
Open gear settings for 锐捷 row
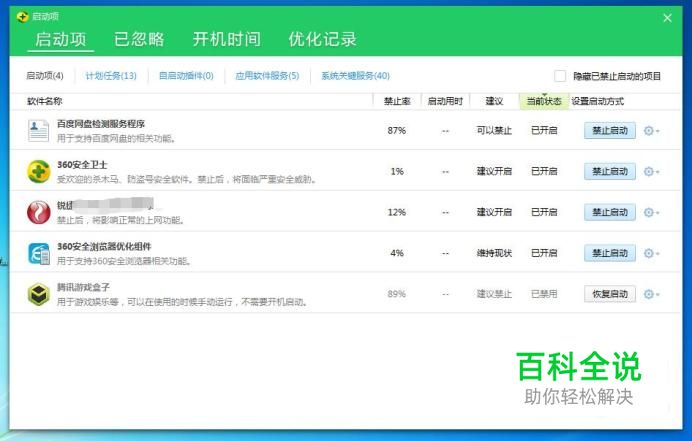click(x=651, y=212)
